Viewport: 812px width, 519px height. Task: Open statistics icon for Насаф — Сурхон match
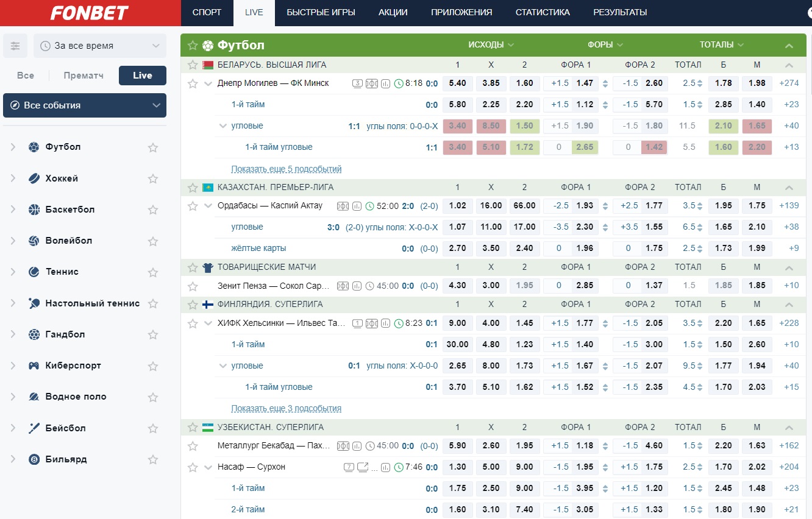tap(386, 467)
